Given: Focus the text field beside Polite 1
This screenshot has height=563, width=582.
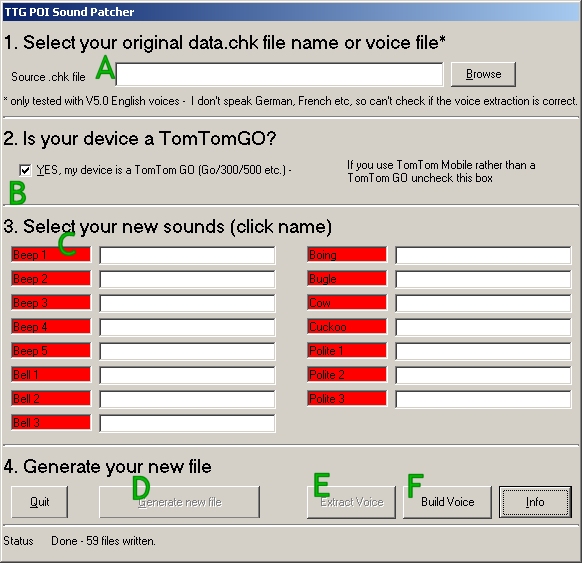Looking at the screenshot, I should 483,351.
